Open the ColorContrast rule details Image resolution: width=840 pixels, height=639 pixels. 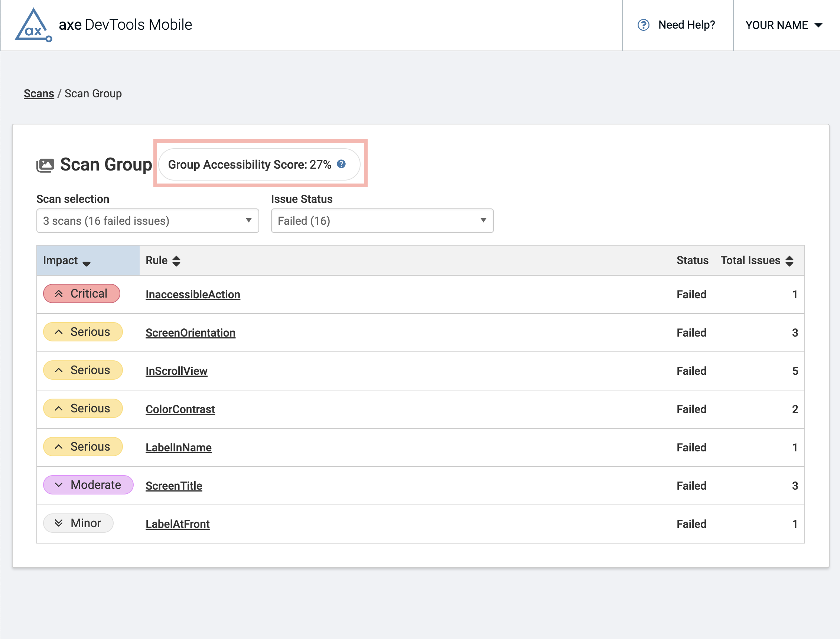180,409
